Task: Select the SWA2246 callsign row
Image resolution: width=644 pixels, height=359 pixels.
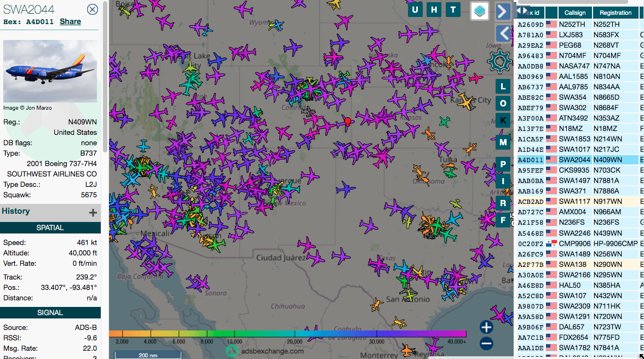Action: [574, 233]
